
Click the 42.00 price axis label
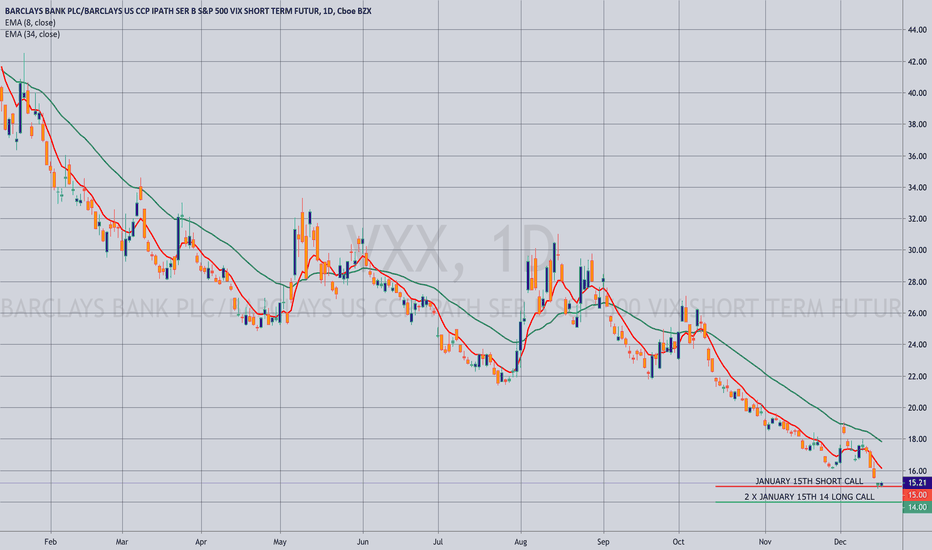pos(917,61)
